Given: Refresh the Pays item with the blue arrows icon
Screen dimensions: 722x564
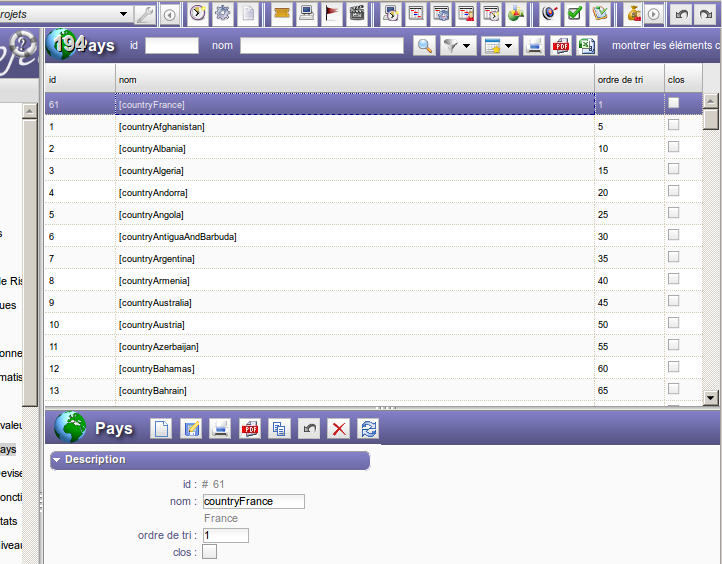Looking at the screenshot, I should [369, 428].
